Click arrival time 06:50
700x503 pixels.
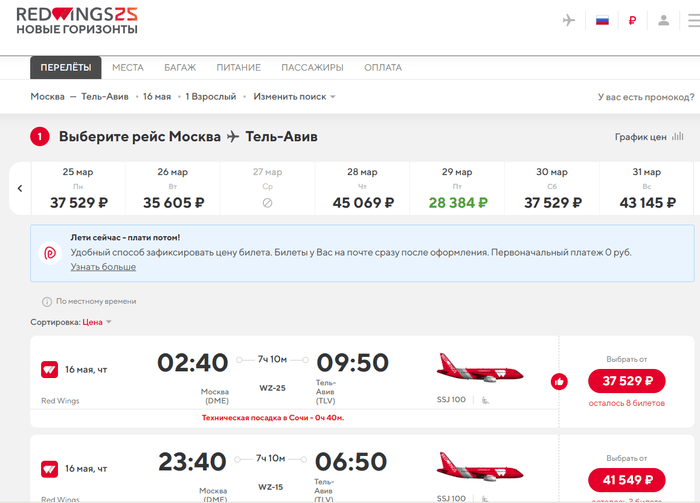pyautogui.click(x=351, y=462)
